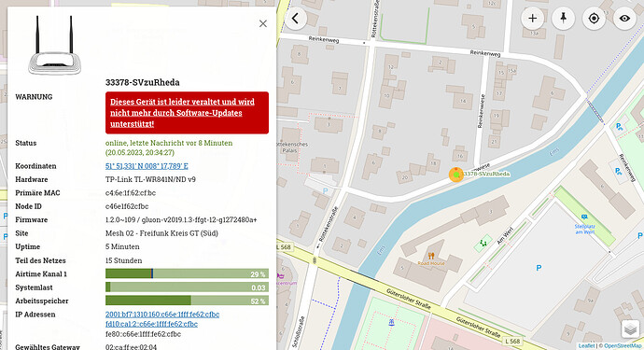Click the hardware text TP-Link TL-WR841N/ND v9

click(x=150, y=179)
